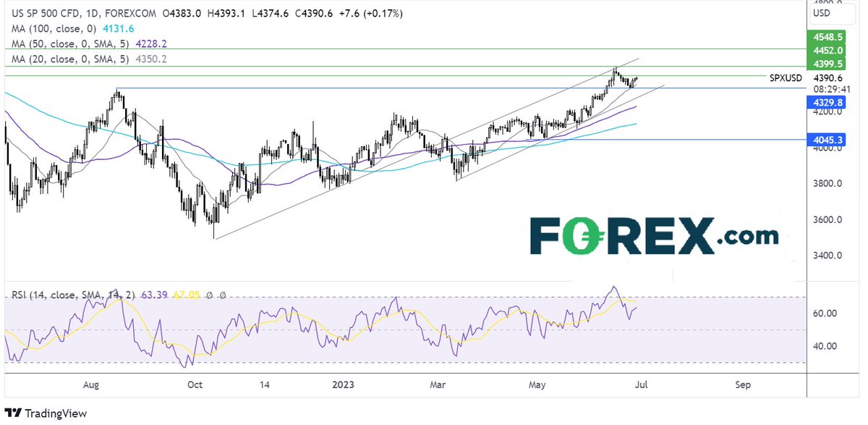Screen dimensions: 868x425
Task: Select the 2023 label on the time axis
Action: click(x=343, y=384)
